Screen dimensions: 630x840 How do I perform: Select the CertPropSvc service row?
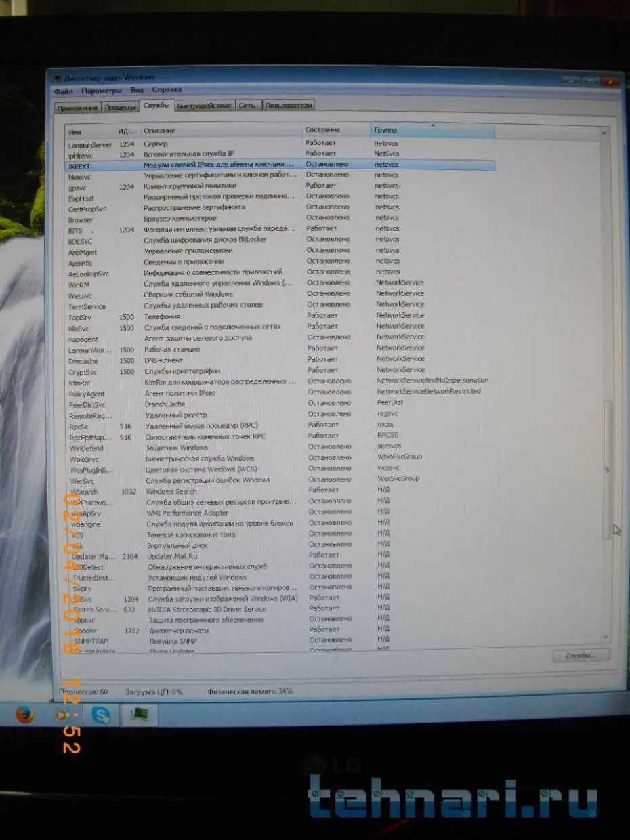click(x=280, y=208)
